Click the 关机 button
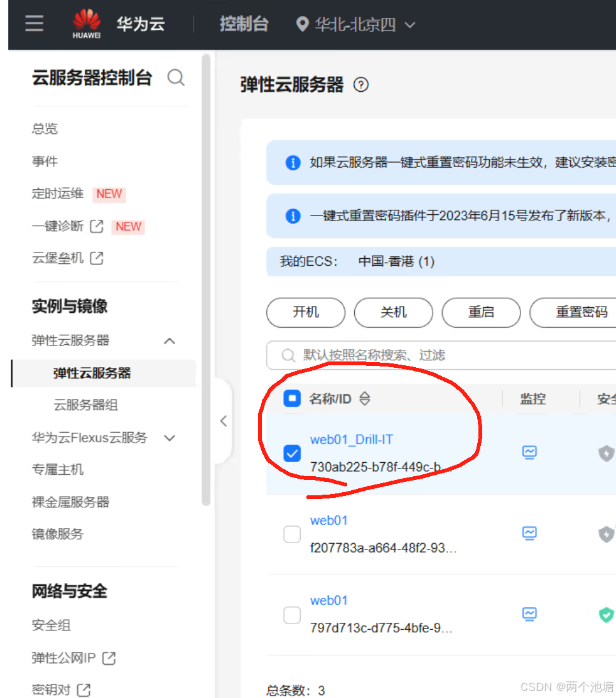The height and width of the screenshot is (698, 616). (x=393, y=312)
